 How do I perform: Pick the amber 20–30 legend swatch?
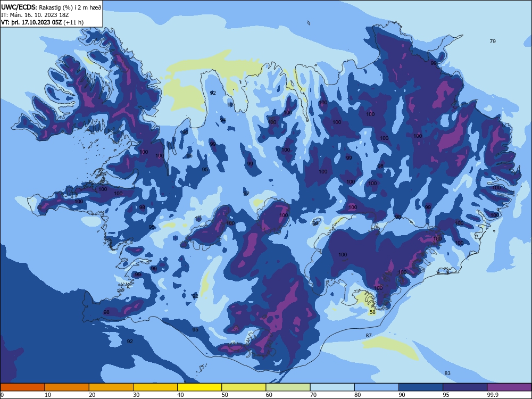111,387
